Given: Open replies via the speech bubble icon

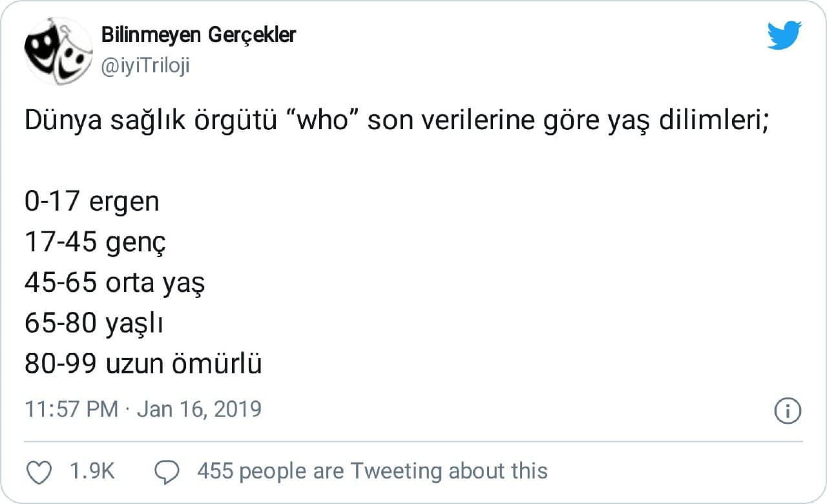Looking at the screenshot, I should [168, 472].
